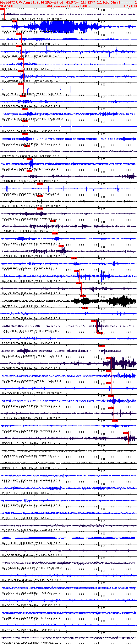This screenshot has width=137, height=644.
Task: Select the PB.B004 EHZ station label
Action: 31,406
